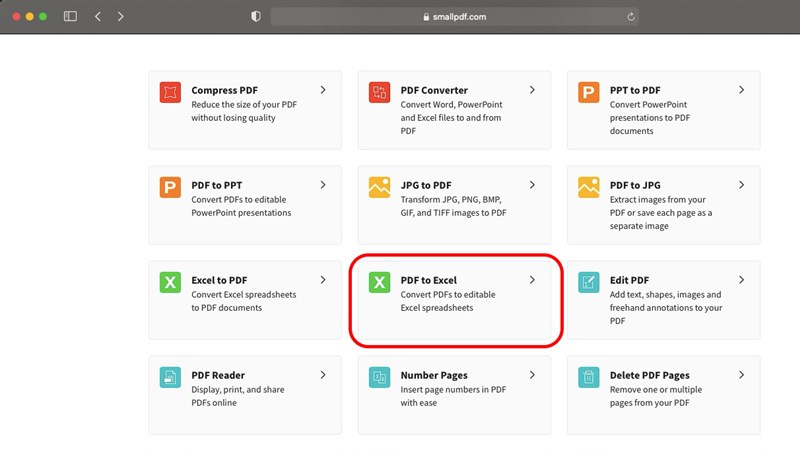Screen dimensions: 800x450
Task: Click the PPT to PDF orange icon
Action: (588, 92)
